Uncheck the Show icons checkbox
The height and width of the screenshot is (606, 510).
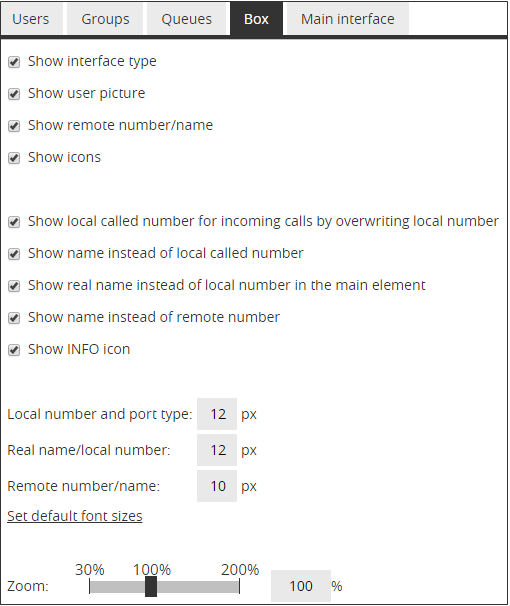(14, 158)
